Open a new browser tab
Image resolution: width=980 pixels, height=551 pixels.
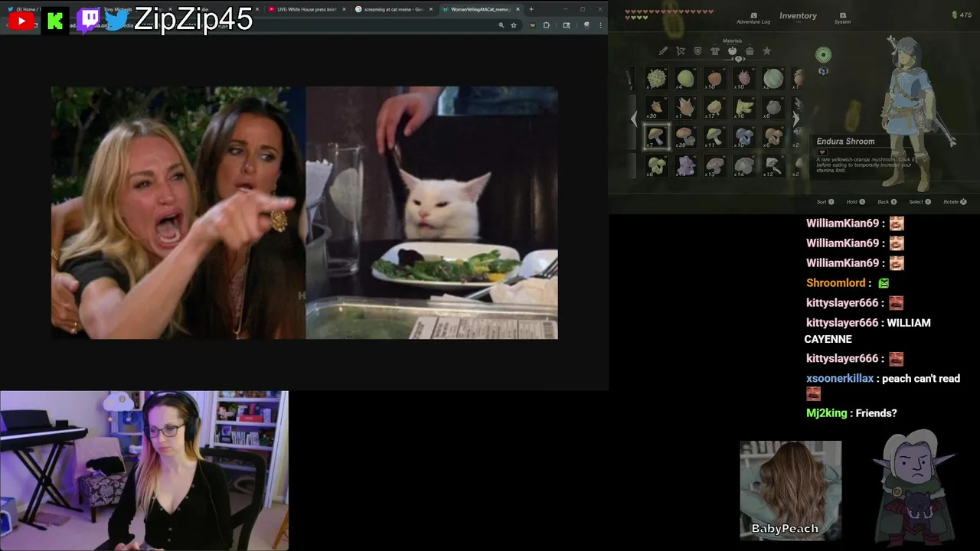pos(531,9)
